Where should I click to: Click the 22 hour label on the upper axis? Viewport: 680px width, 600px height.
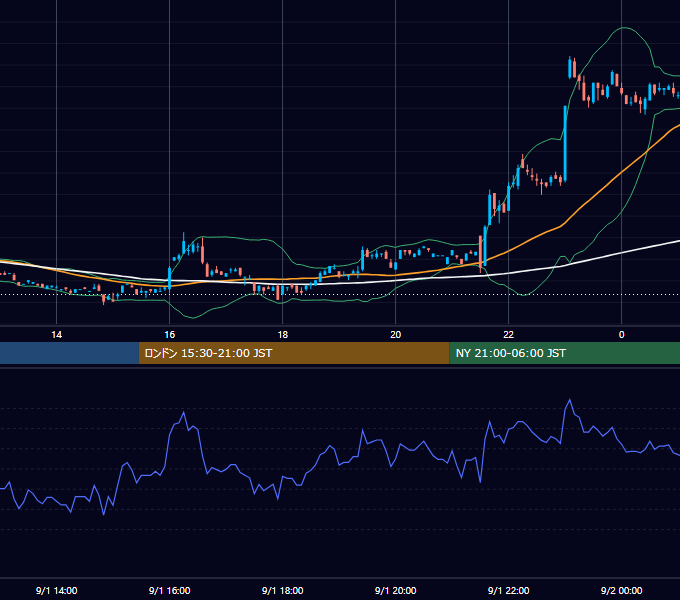coord(508,335)
